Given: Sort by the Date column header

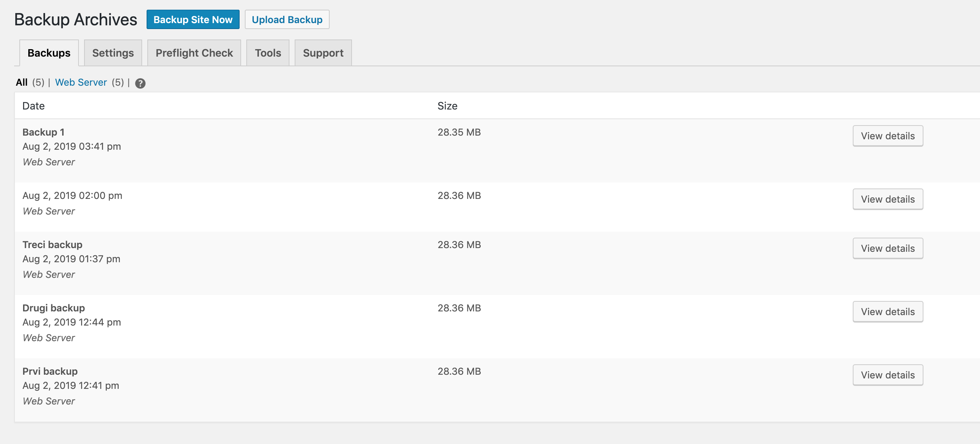Looking at the screenshot, I should tap(33, 106).
